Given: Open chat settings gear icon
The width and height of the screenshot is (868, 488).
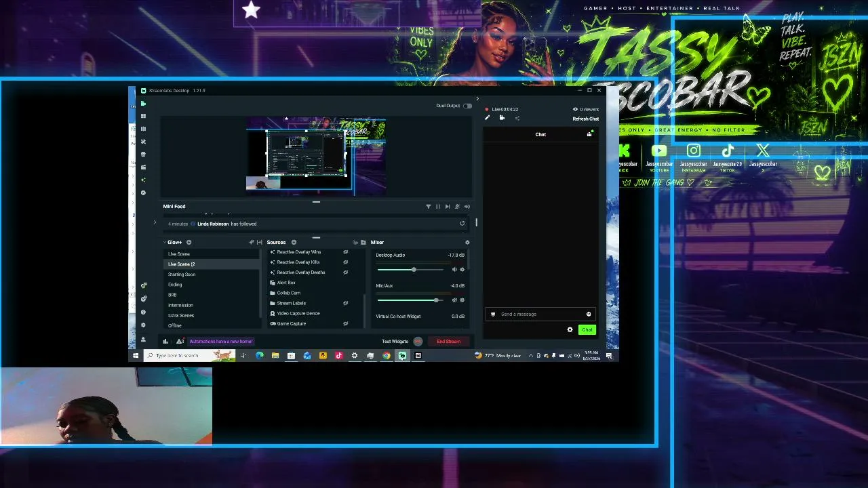Looking at the screenshot, I should coord(570,330).
